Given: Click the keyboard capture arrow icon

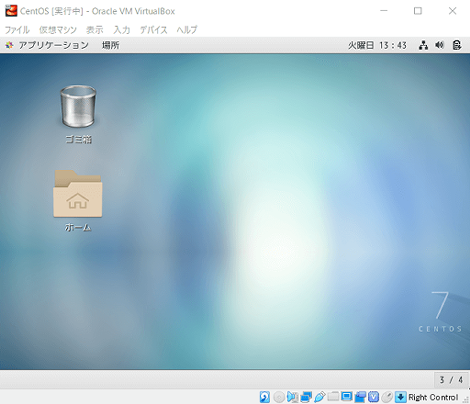Looking at the screenshot, I should (x=401, y=397).
